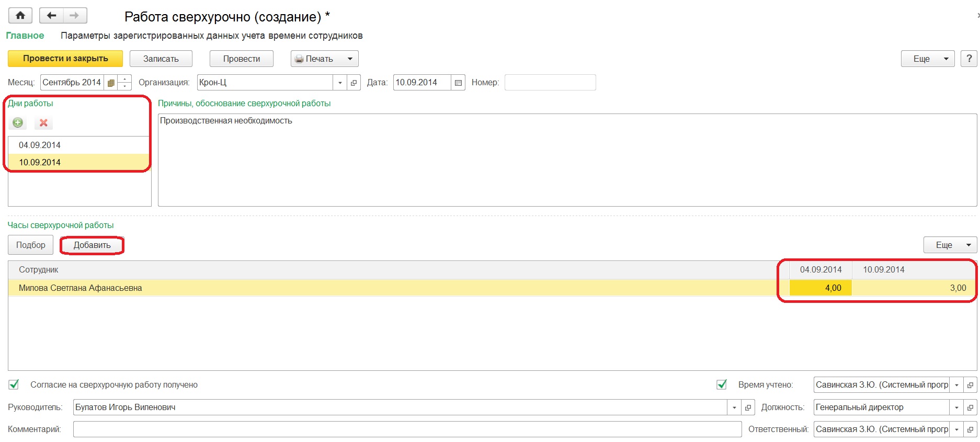Click the Записать button

pyautogui.click(x=161, y=59)
